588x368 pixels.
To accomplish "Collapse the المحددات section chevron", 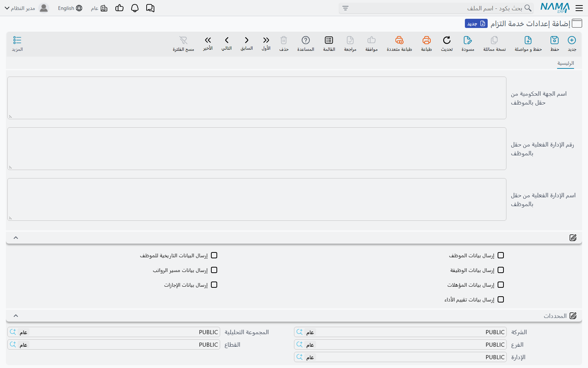I will click(x=16, y=316).
